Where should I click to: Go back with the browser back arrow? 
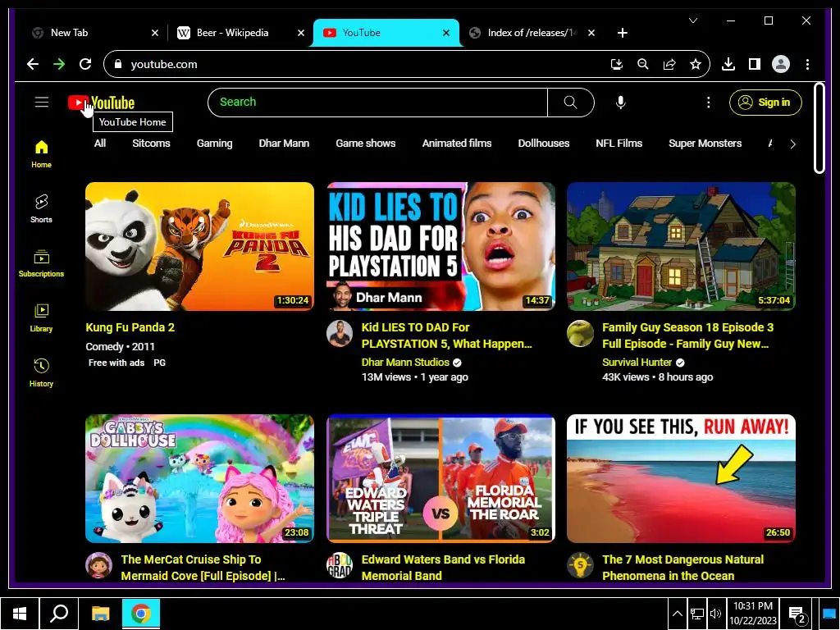pyautogui.click(x=33, y=64)
